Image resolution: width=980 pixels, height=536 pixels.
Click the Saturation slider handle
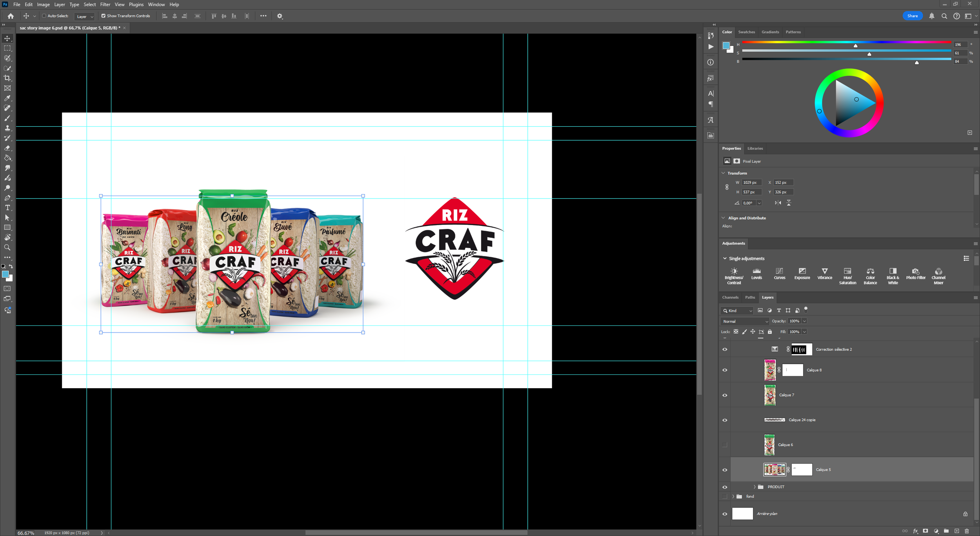click(x=869, y=54)
